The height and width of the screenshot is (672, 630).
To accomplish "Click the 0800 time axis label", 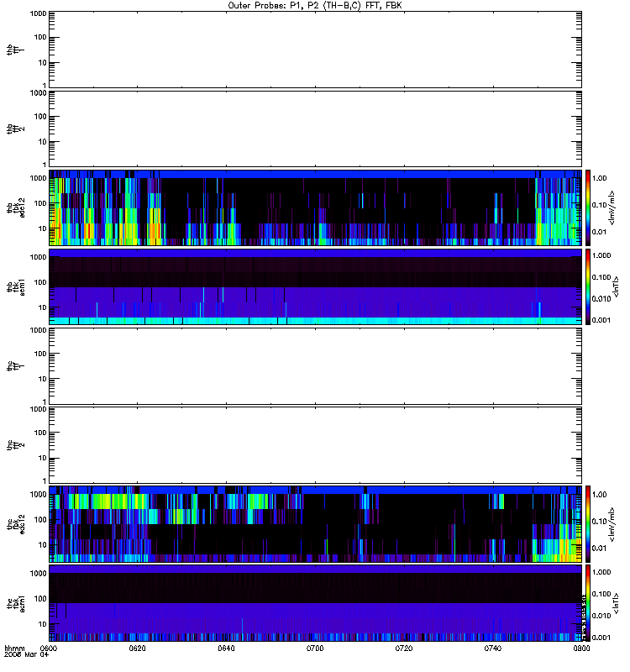I will pyautogui.click(x=581, y=648).
